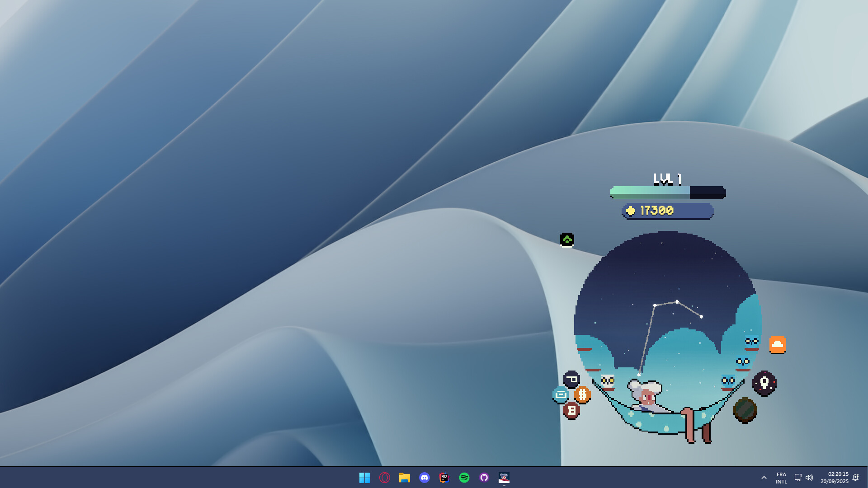Click the orange cloud icon next to the dome
Viewport: 868px width, 488px height.
click(x=777, y=345)
